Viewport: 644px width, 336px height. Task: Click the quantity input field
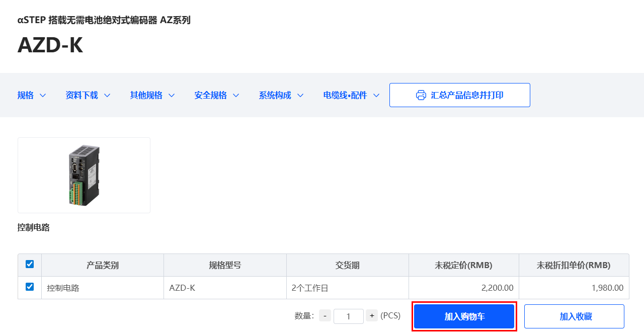[348, 316]
